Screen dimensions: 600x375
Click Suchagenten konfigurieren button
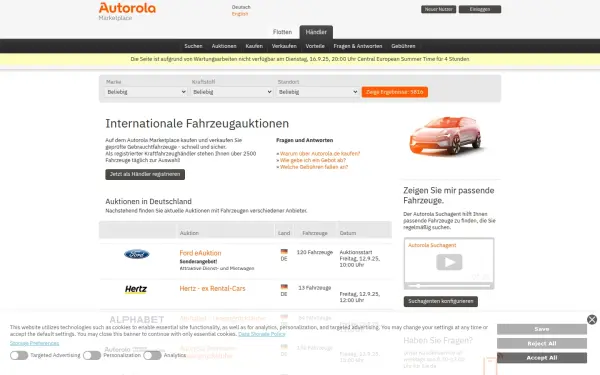[440, 301]
